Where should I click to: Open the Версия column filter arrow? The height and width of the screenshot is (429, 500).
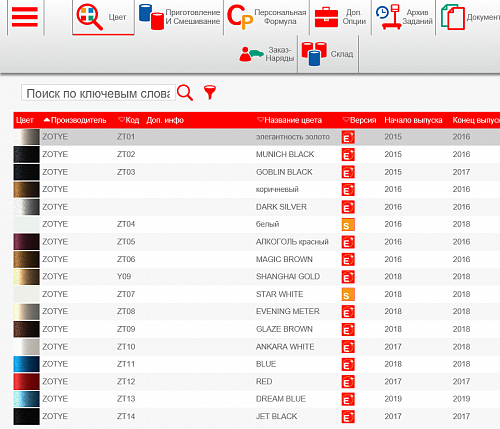pyautogui.click(x=346, y=120)
